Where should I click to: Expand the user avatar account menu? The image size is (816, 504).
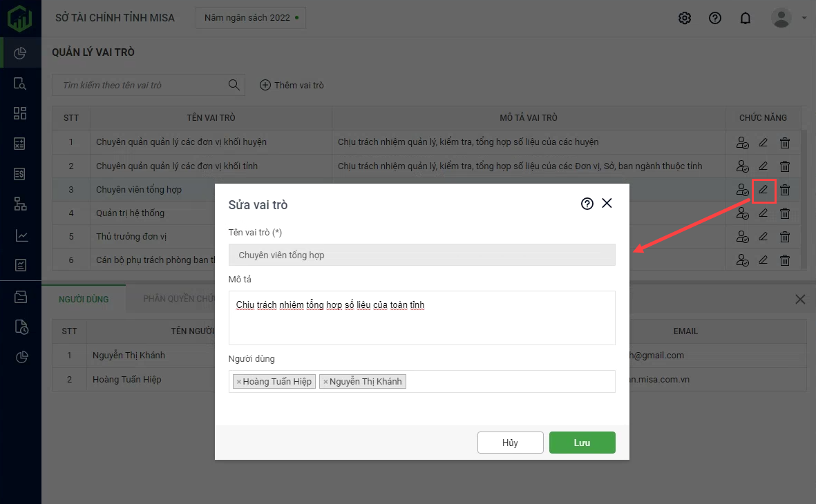[788, 19]
